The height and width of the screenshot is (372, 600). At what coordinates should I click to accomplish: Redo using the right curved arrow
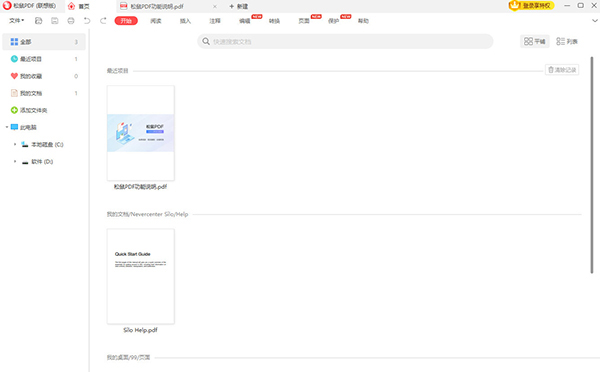click(103, 21)
